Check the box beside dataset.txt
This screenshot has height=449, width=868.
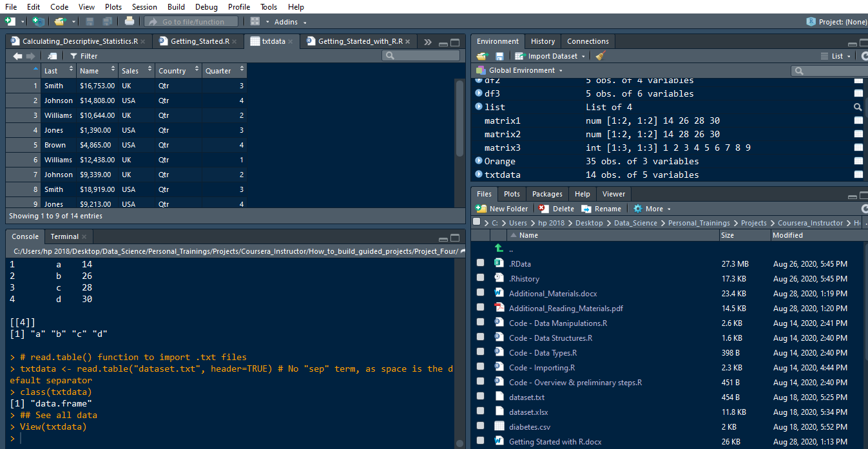point(480,397)
